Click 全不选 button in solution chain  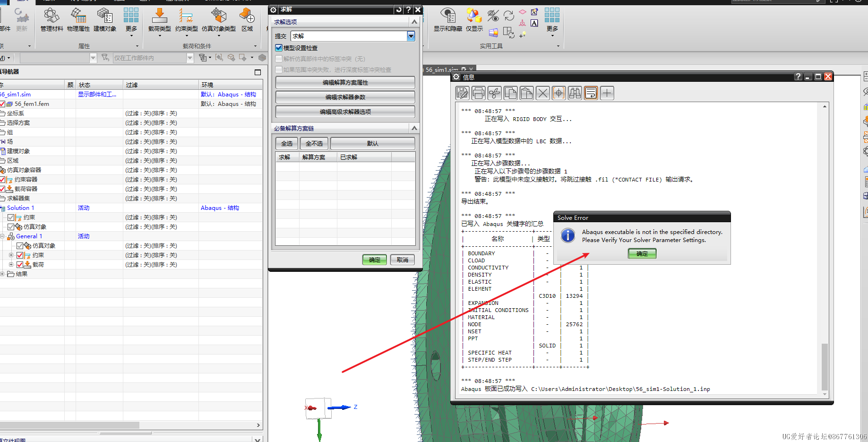point(314,143)
